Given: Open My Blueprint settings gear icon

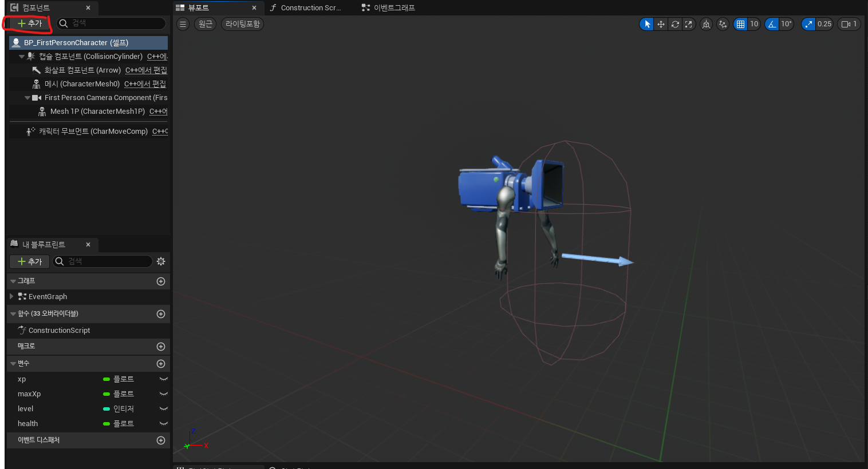Looking at the screenshot, I should click(161, 261).
